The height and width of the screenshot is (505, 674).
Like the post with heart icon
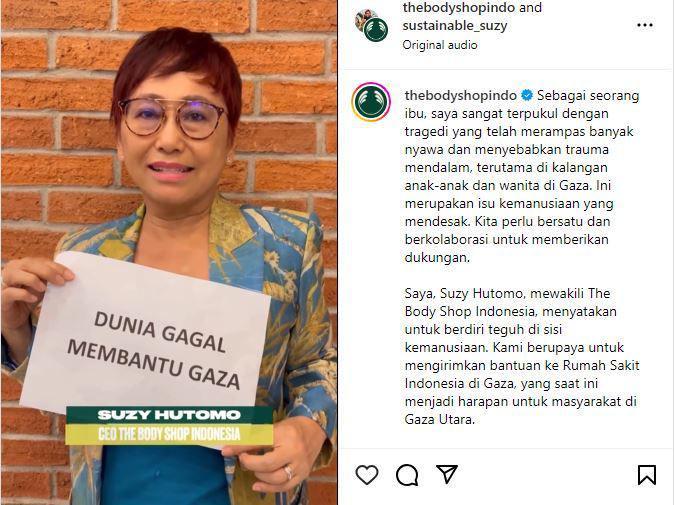367,475
